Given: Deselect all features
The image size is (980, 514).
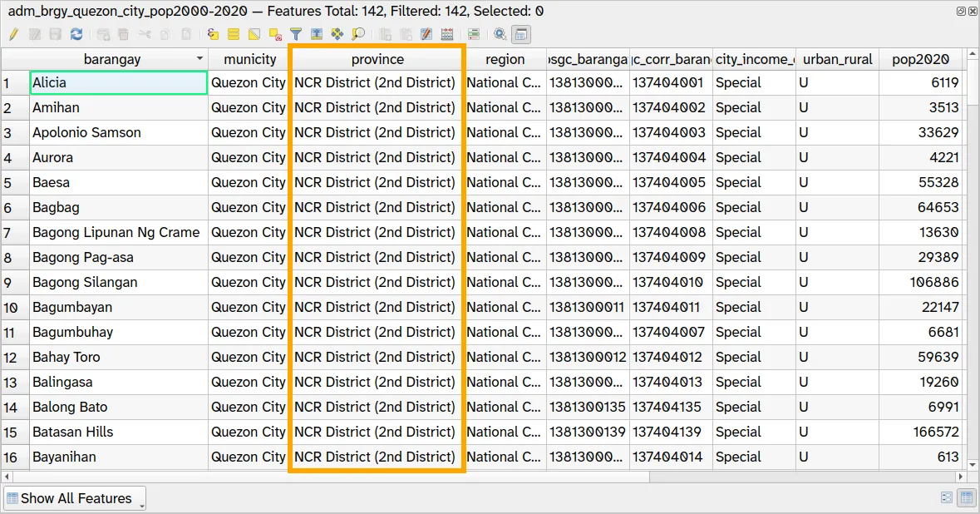Looking at the screenshot, I should [x=275, y=35].
